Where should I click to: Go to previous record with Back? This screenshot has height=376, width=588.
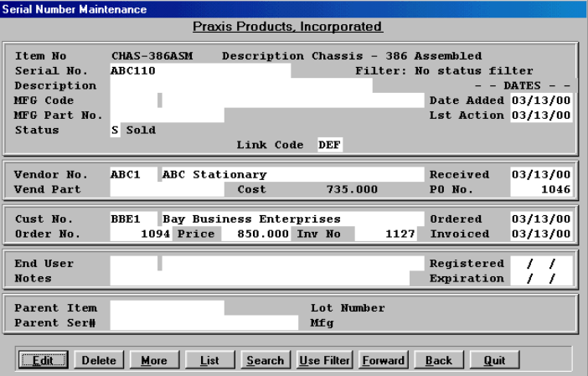(x=438, y=360)
